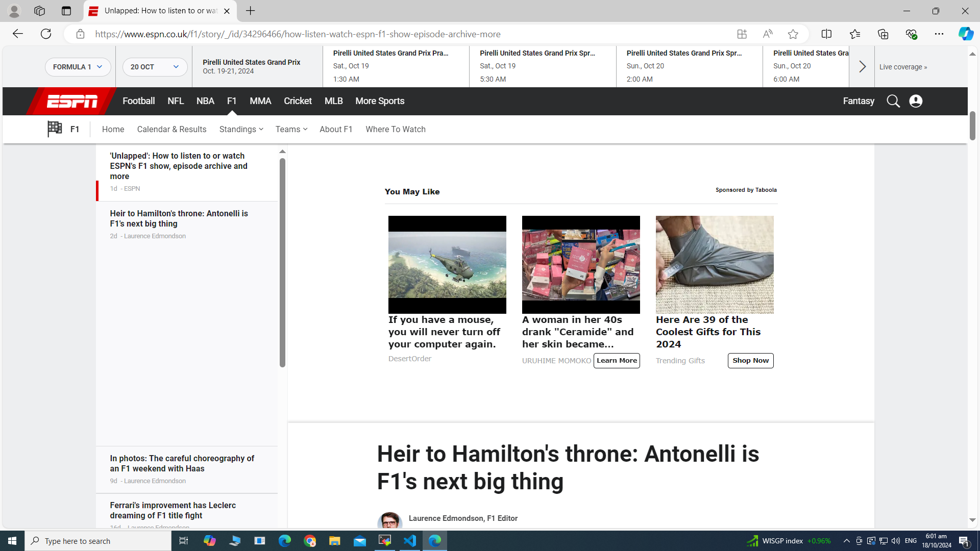Select NBA in ESPN navigation
This screenshot has width=980, height=551.
click(x=205, y=101)
